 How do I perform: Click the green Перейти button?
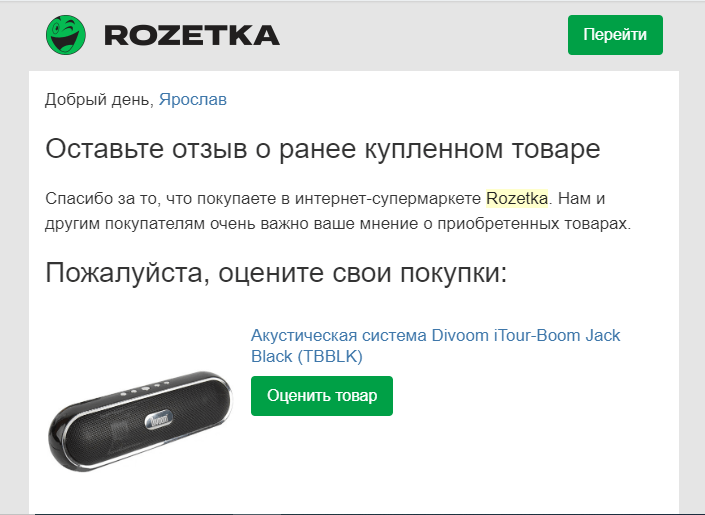pos(615,35)
